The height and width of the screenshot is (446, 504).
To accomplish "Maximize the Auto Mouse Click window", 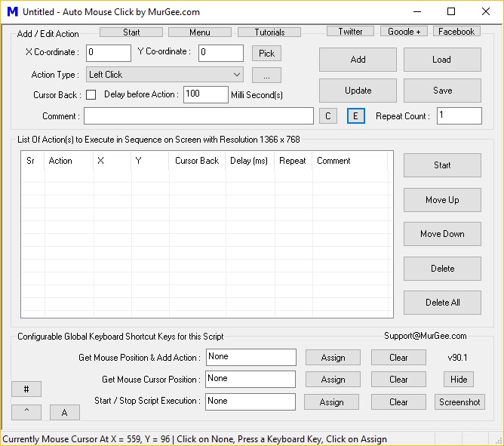I will 451,11.
